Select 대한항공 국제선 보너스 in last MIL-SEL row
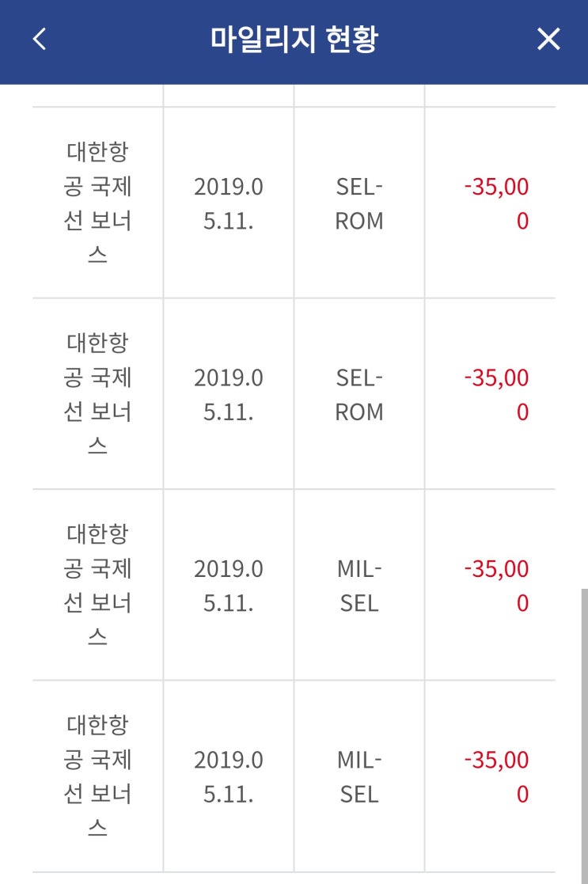This screenshot has height=884, width=588. [97, 776]
